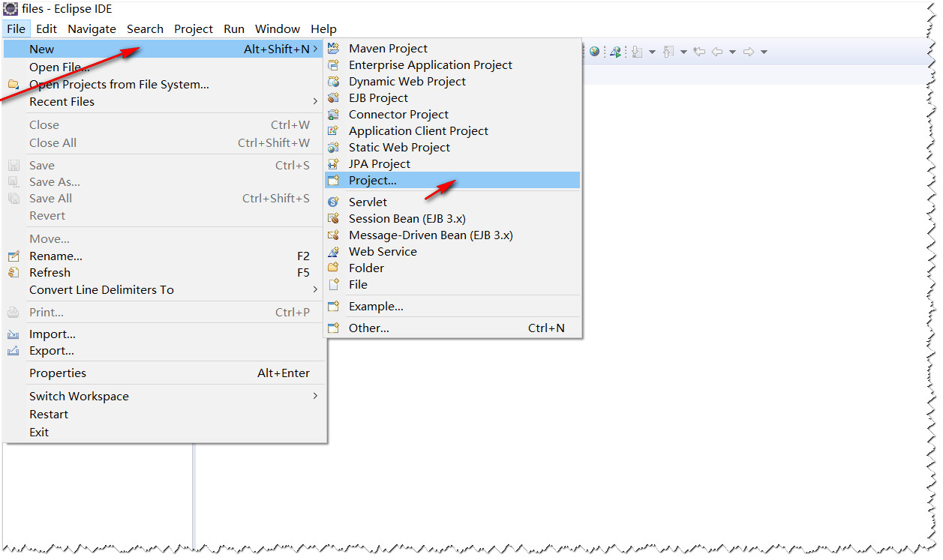The width and height of the screenshot is (943, 560).
Task: Click the Previous Annotation toolbar icon
Action: pyautogui.click(x=668, y=51)
